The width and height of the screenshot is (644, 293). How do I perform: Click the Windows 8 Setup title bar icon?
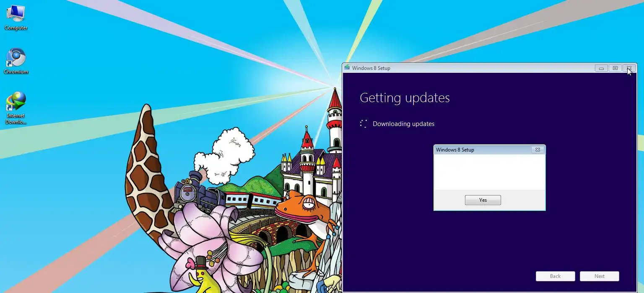(347, 68)
